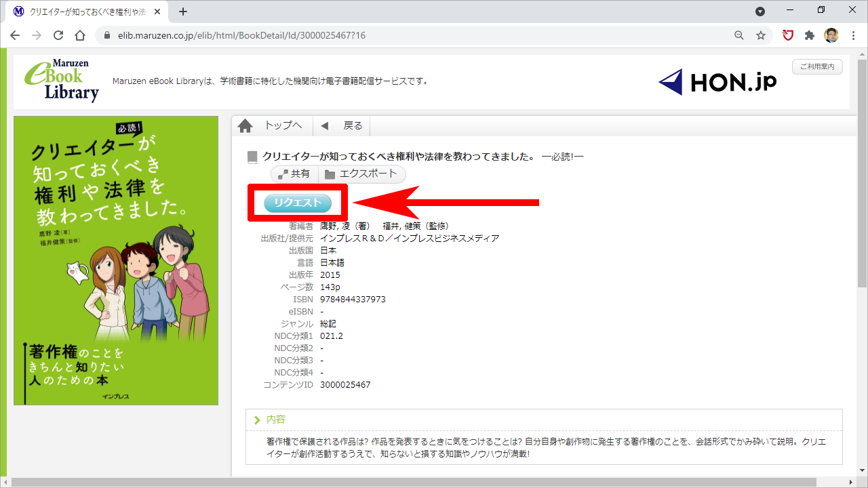Select the クリエイターが知っておくべき browser tab
The width and height of the screenshot is (868, 488).
88,12
